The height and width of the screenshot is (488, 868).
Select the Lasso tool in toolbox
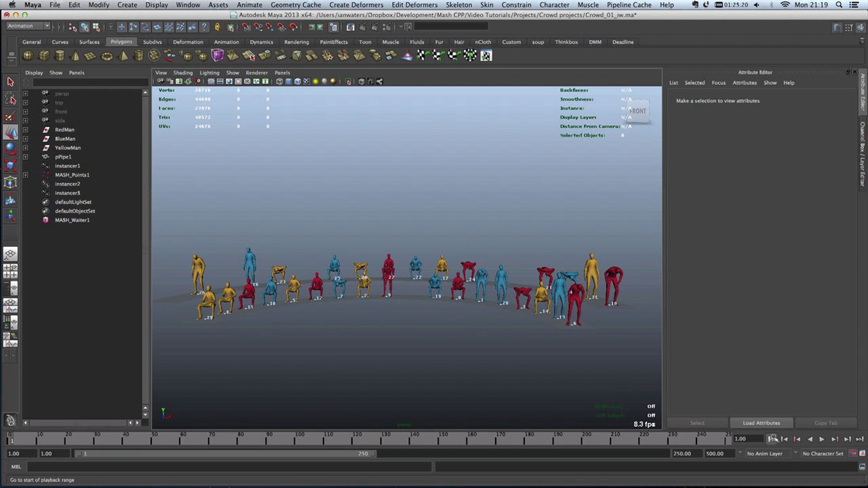(10, 99)
